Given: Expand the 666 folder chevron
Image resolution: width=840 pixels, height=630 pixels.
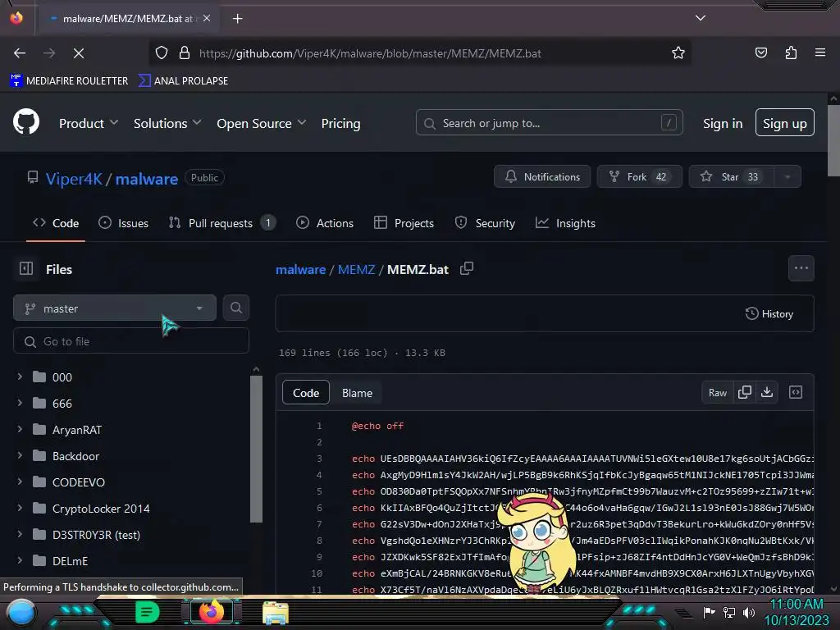Looking at the screenshot, I should click(20, 403).
